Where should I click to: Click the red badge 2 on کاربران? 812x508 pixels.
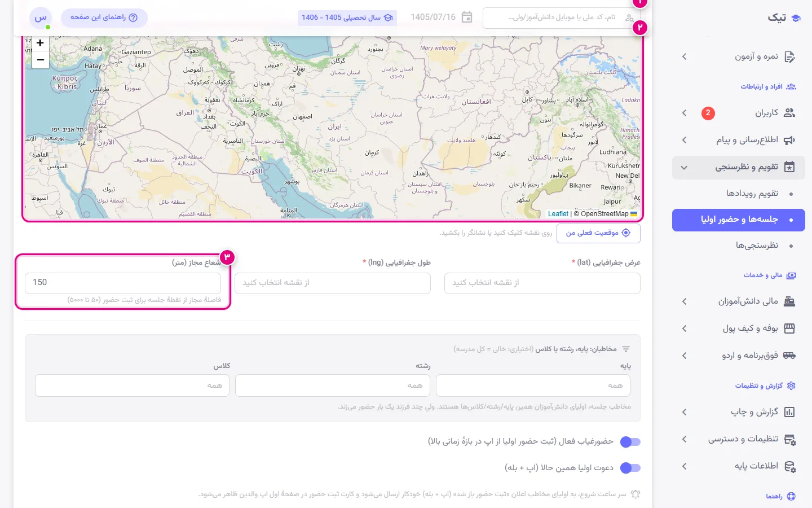(x=708, y=113)
